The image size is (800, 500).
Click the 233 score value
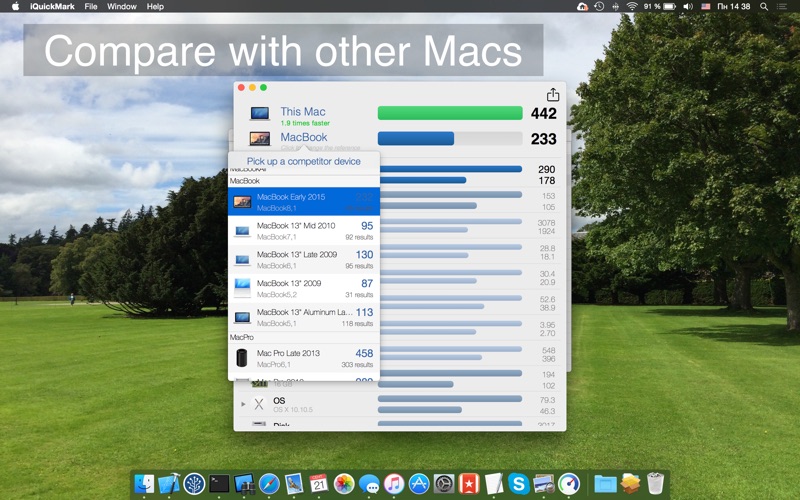(x=543, y=139)
